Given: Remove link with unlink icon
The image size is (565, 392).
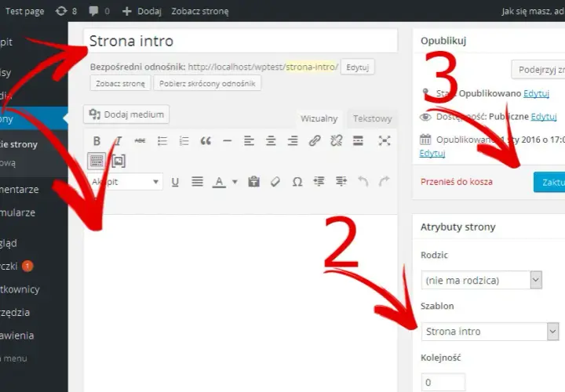Looking at the screenshot, I should point(336,141).
